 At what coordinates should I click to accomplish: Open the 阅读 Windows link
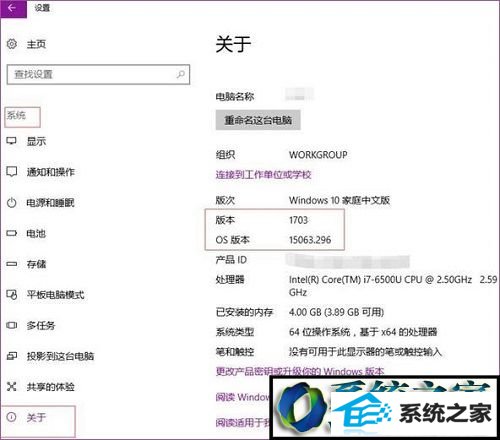click(243, 397)
